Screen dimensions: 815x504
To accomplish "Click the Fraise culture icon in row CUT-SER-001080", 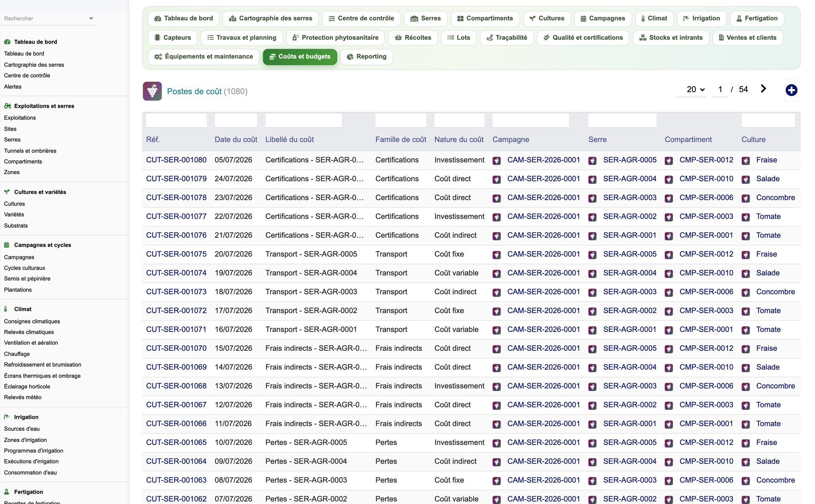I will [745, 161].
